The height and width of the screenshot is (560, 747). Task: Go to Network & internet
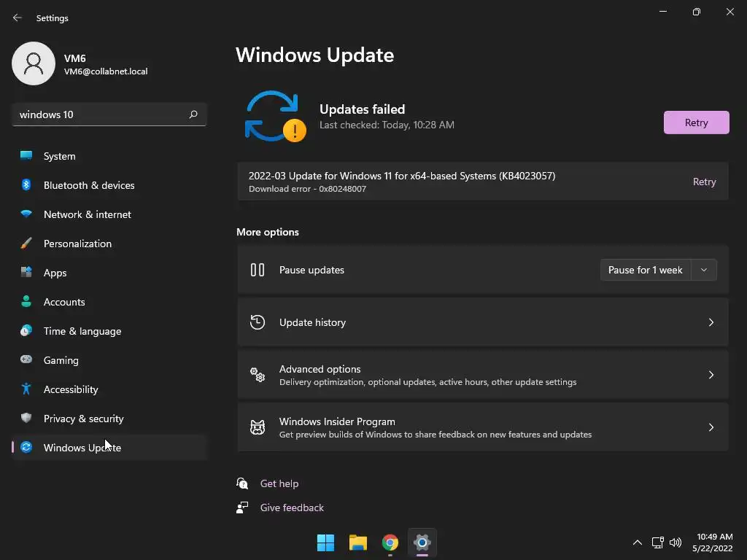pyautogui.click(x=109, y=214)
